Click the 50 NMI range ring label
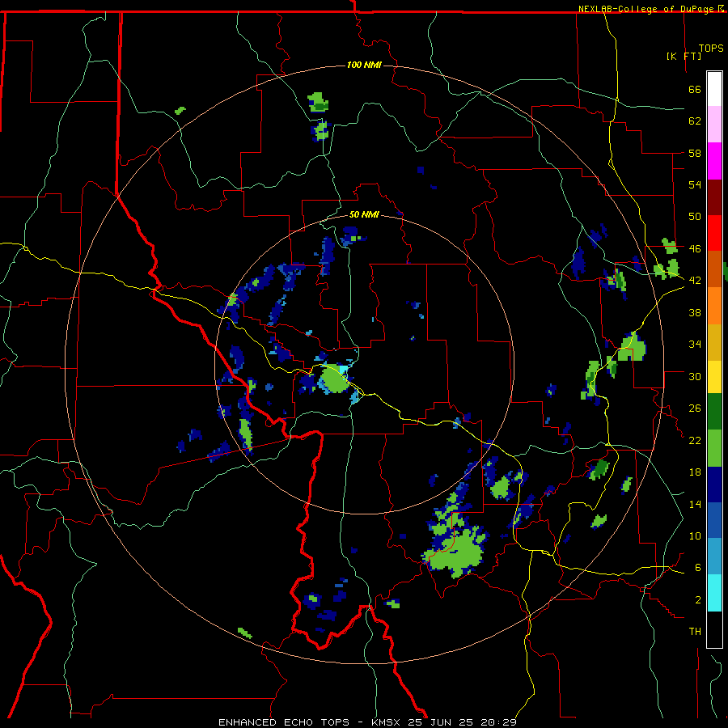This screenshot has height=728, width=728. (364, 214)
